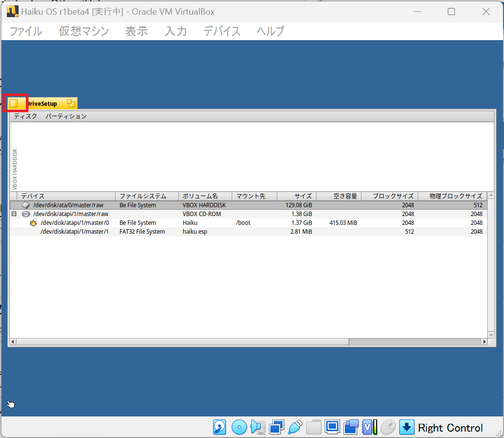Image resolution: width=504 pixels, height=438 pixels.
Task: Click the Right Control host key label
Action: pos(450,428)
